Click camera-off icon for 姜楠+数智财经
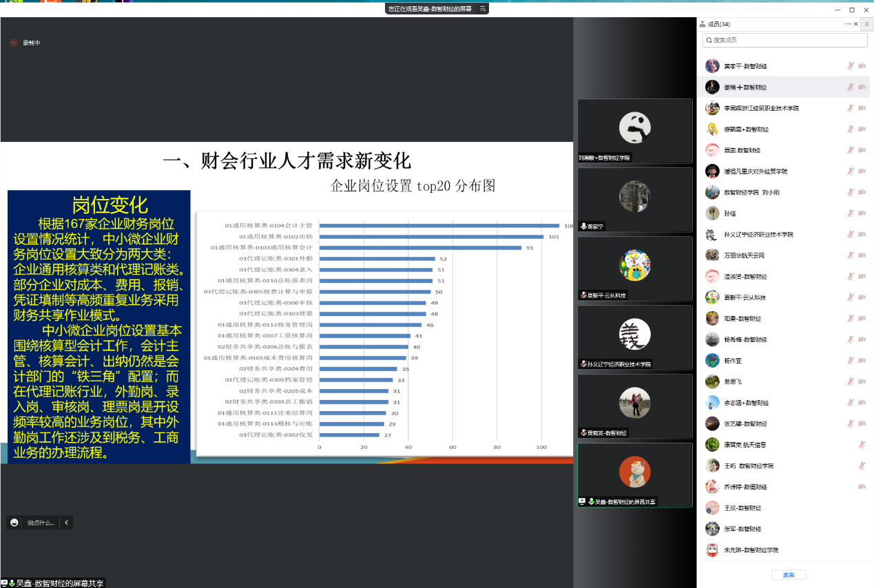The width and height of the screenshot is (874, 588). (x=862, y=87)
